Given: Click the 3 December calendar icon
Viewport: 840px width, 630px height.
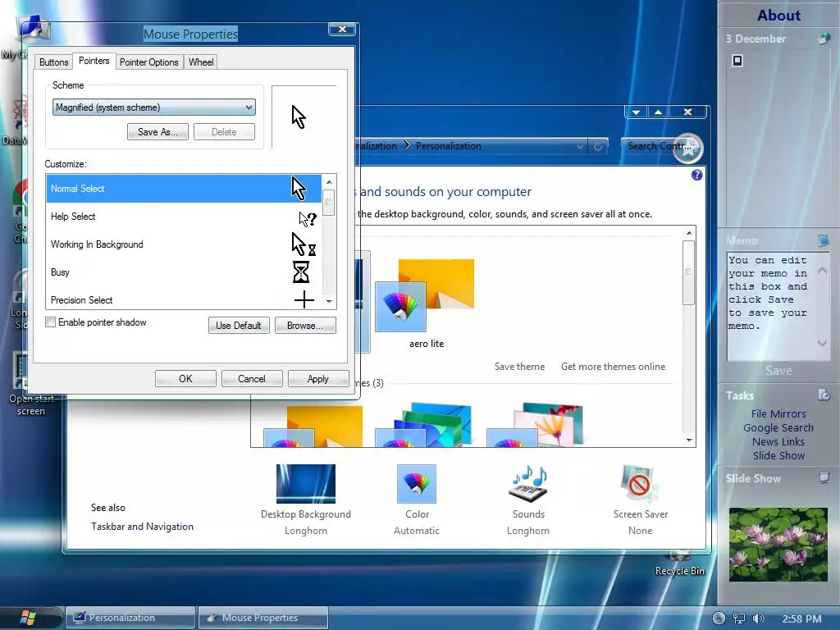Looking at the screenshot, I should coord(824,39).
